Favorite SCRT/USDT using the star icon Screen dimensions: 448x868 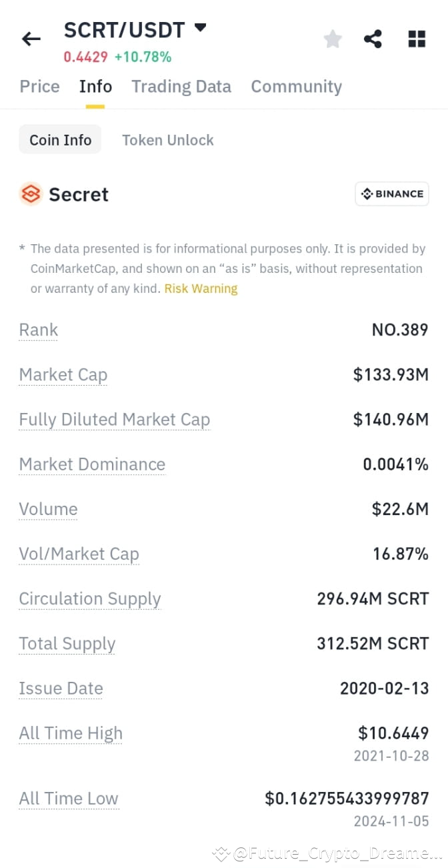pyautogui.click(x=333, y=38)
